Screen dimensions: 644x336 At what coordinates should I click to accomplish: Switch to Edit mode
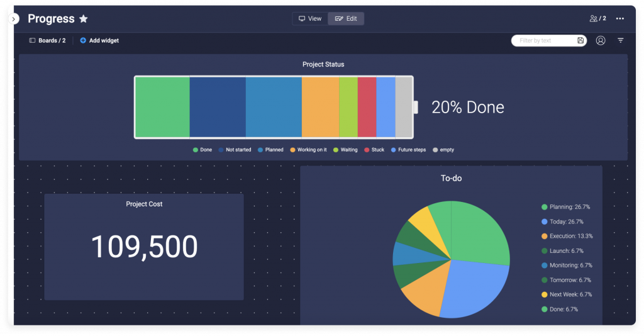pyautogui.click(x=346, y=19)
